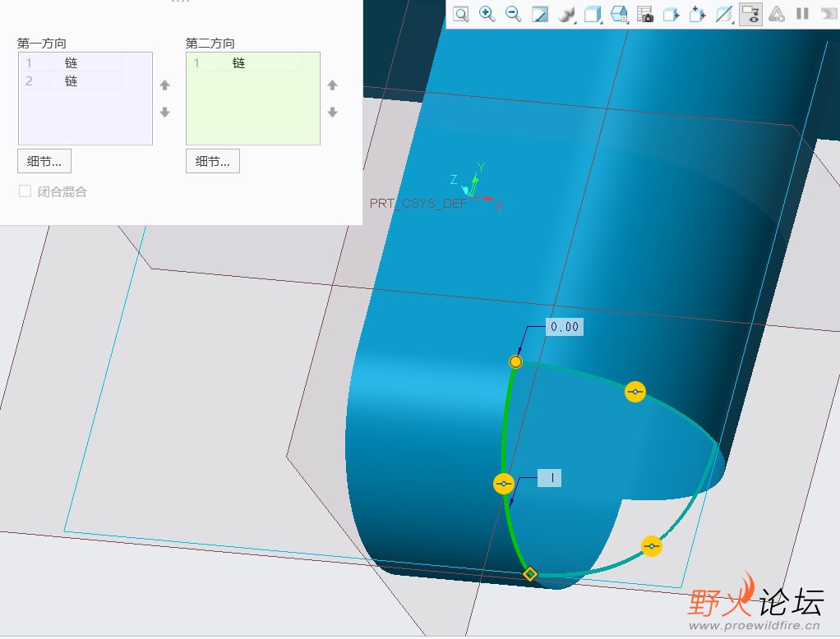Click yellow constraint marker on green curve
The image size is (840, 639).
[503, 484]
